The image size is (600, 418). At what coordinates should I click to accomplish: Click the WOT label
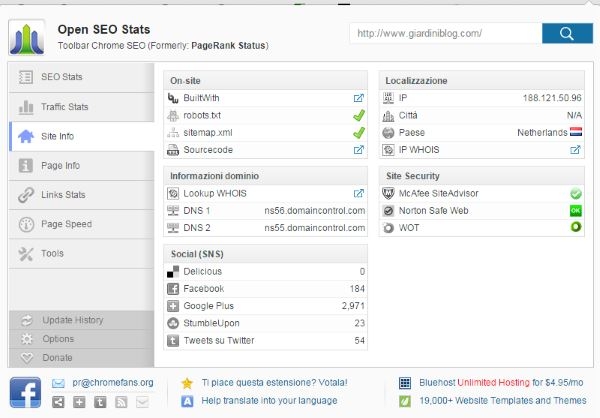[409, 228]
